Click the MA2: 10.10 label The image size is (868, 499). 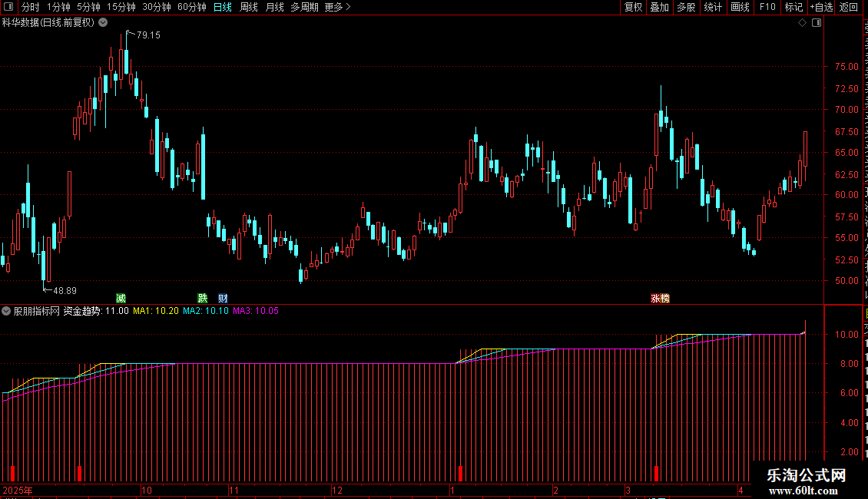tap(206, 311)
